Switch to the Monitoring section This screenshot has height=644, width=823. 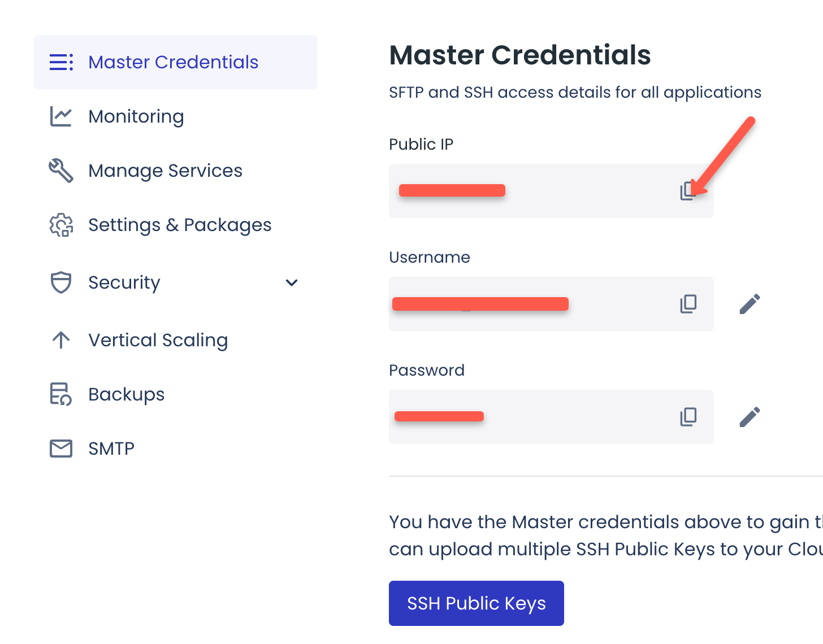pos(136,116)
